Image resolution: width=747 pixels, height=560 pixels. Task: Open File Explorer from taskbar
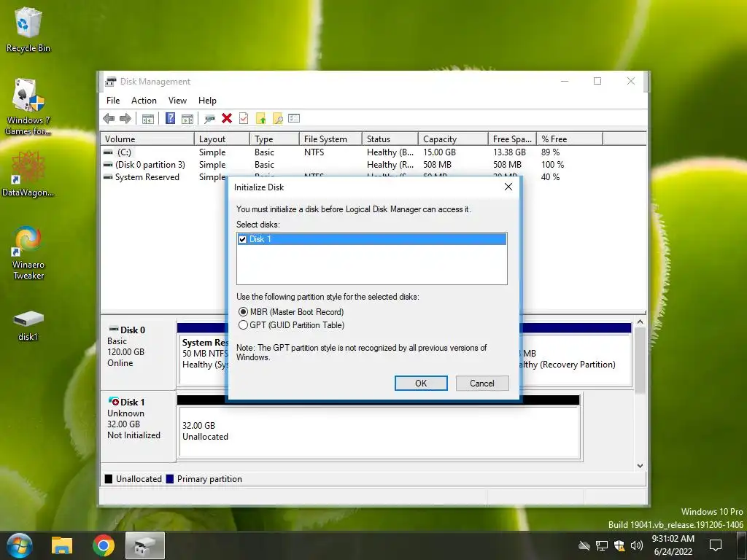[x=62, y=545]
